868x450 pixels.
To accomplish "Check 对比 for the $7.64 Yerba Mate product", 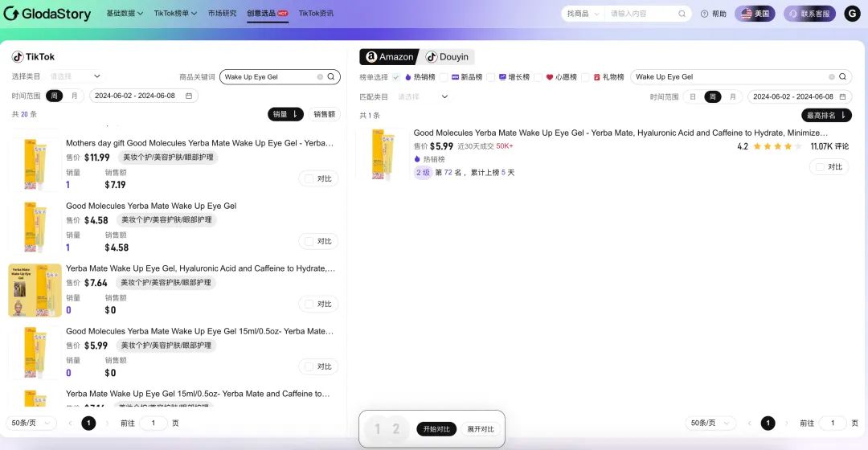I will point(309,304).
